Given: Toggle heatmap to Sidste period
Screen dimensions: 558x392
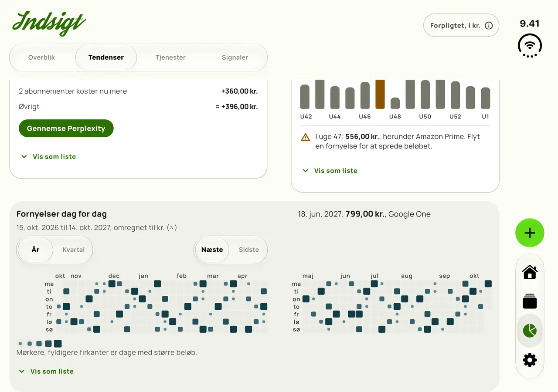Looking at the screenshot, I should click(x=248, y=250).
